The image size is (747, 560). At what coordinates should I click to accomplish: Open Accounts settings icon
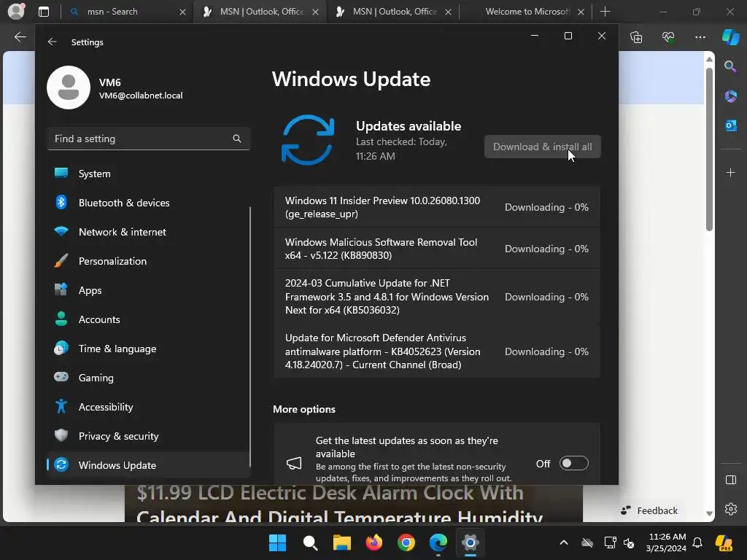point(61,319)
